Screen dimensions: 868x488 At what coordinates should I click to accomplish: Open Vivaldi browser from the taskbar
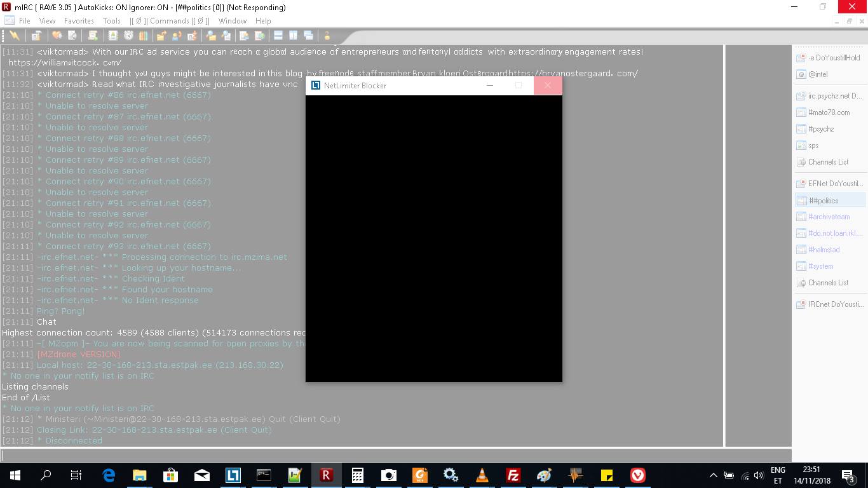[x=637, y=475]
